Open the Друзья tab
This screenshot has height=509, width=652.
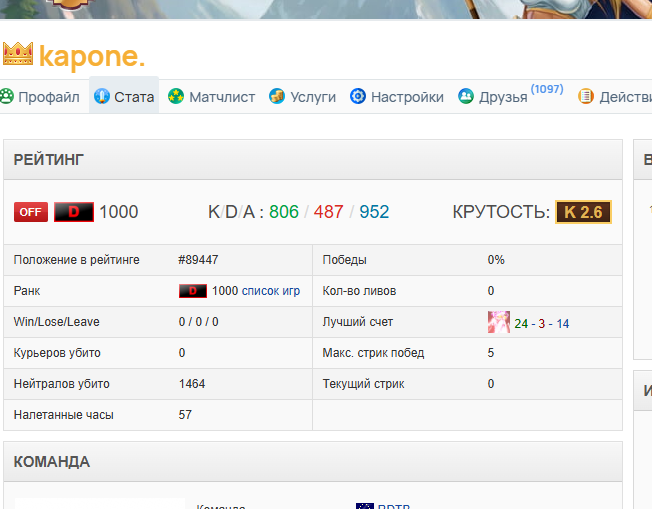[493, 96]
